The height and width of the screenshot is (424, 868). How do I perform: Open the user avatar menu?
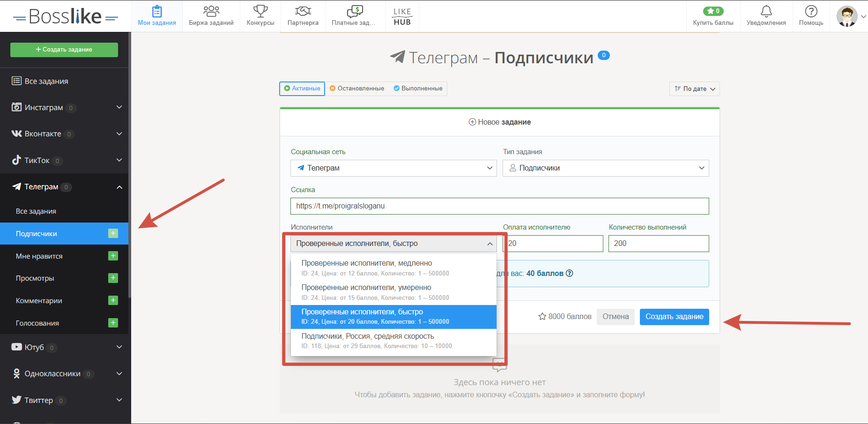[851, 16]
